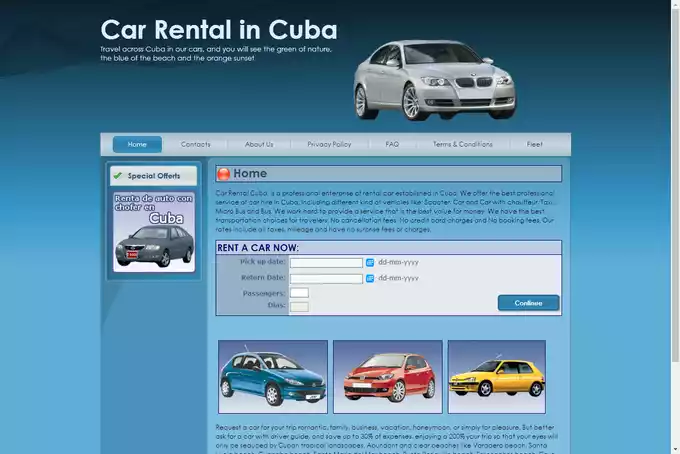680x454 pixels.
Task: Open the Home menu tab
Action: point(137,144)
